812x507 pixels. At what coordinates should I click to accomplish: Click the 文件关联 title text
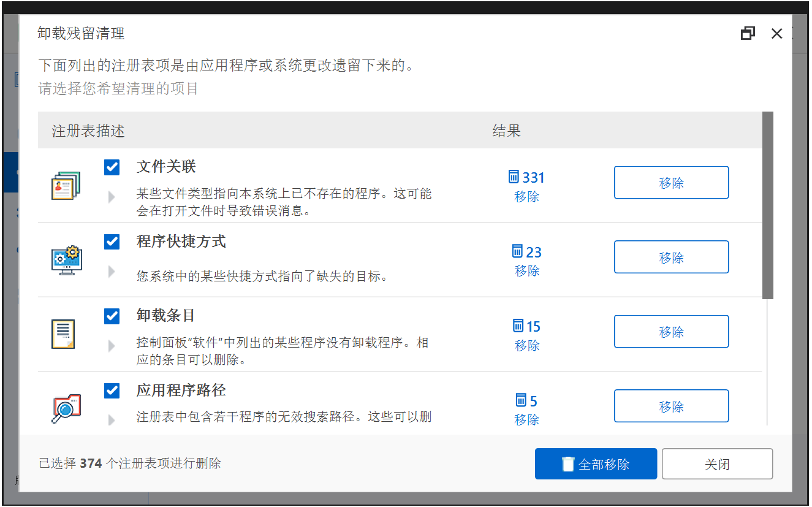(166, 167)
